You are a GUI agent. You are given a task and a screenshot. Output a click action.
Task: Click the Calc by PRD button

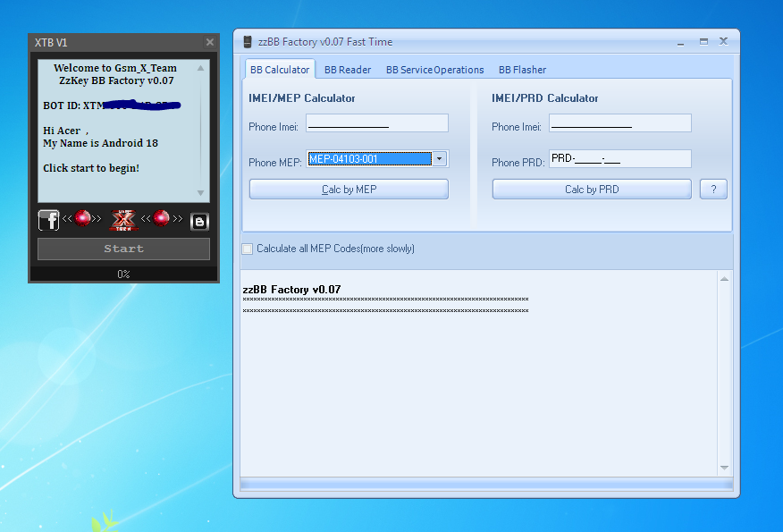point(591,189)
